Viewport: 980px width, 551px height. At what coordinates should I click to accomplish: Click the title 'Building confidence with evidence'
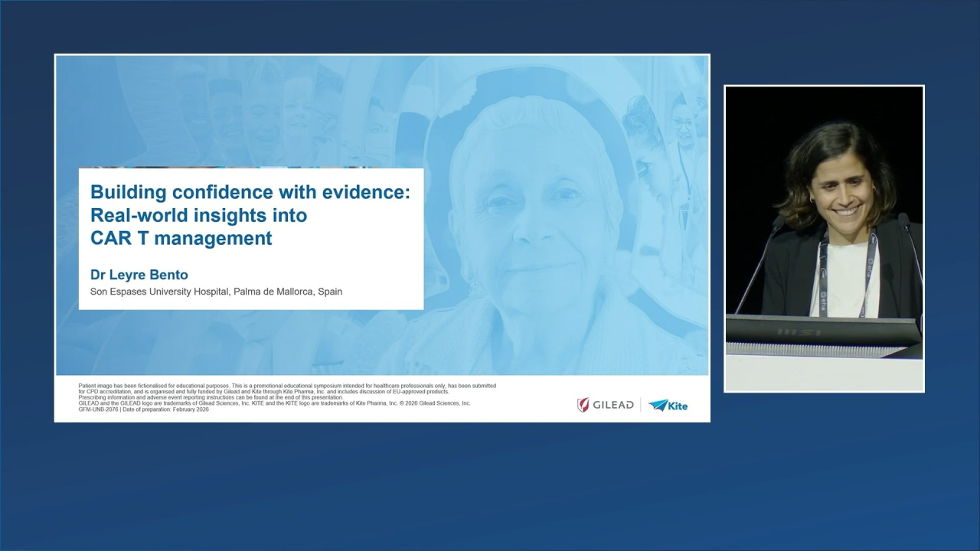click(251, 192)
